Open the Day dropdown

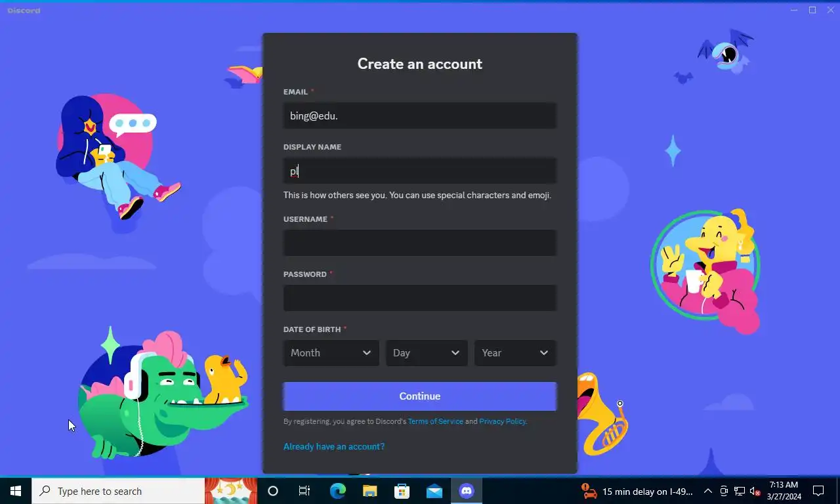[427, 353]
